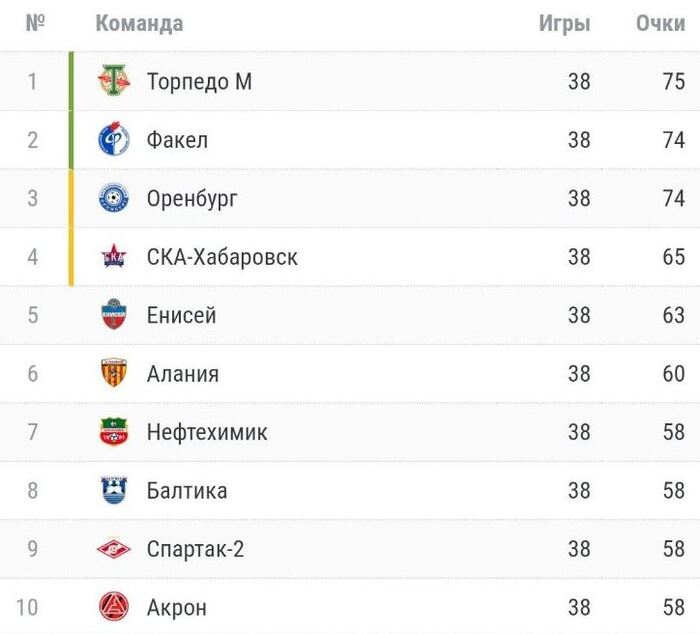Click the Торпедо М club logo
Image resolution: width=700 pixels, height=634 pixels.
coord(114,81)
